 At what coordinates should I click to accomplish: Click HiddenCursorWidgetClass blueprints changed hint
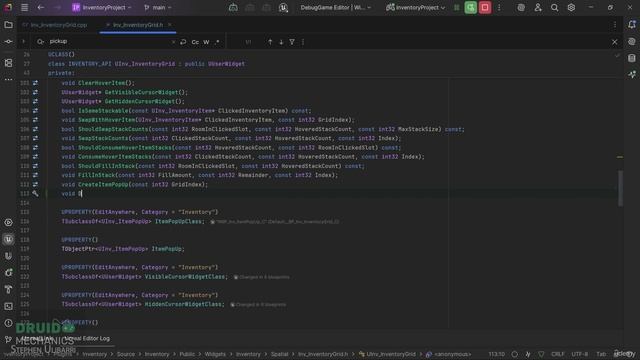tap(258, 304)
